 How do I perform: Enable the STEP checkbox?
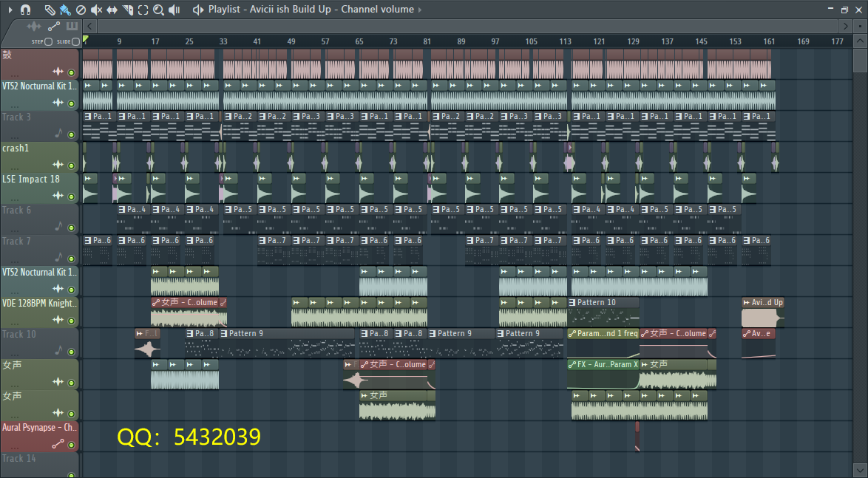48,41
